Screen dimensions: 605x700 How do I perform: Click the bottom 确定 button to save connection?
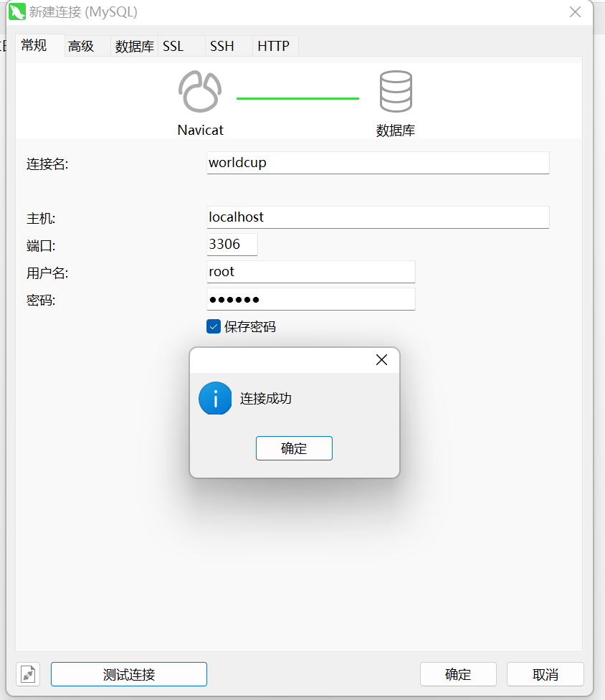(x=458, y=674)
